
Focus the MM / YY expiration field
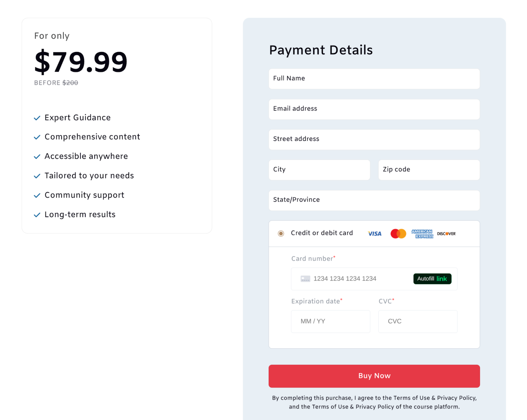330,321
